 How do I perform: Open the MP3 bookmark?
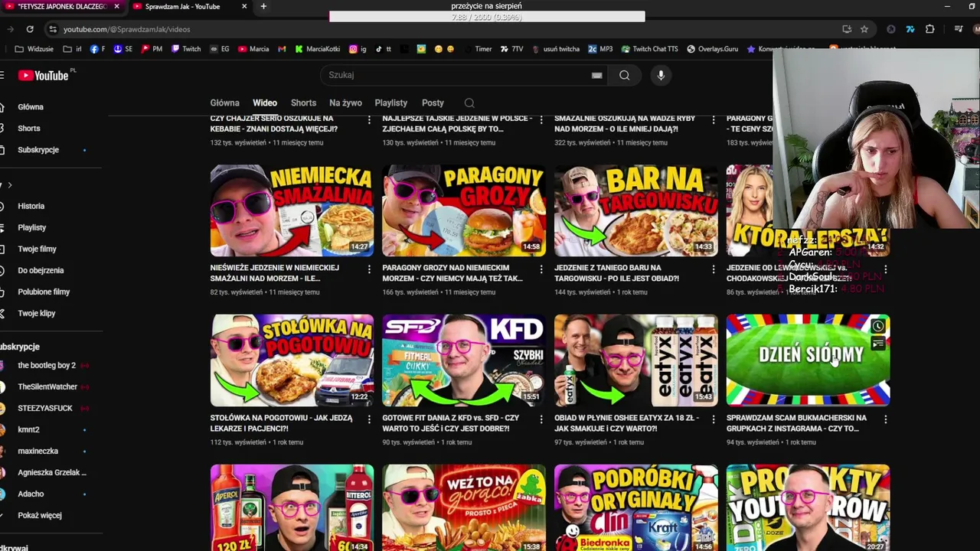pyautogui.click(x=600, y=49)
